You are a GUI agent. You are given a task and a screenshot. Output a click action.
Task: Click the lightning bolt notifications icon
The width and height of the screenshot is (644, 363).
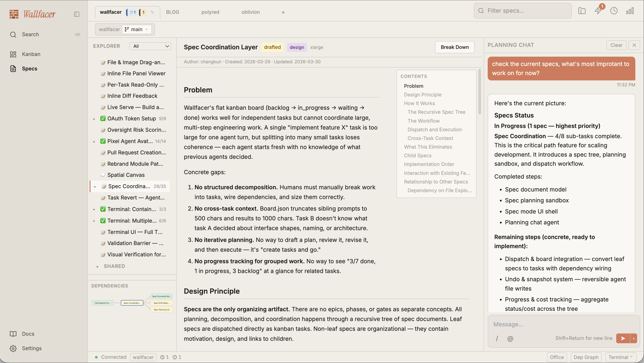tap(598, 11)
